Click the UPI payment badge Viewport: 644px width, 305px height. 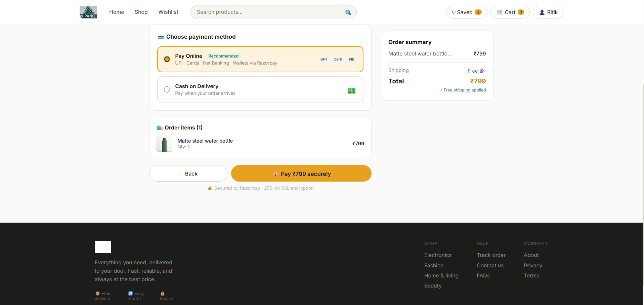click(x=324, y=59)
